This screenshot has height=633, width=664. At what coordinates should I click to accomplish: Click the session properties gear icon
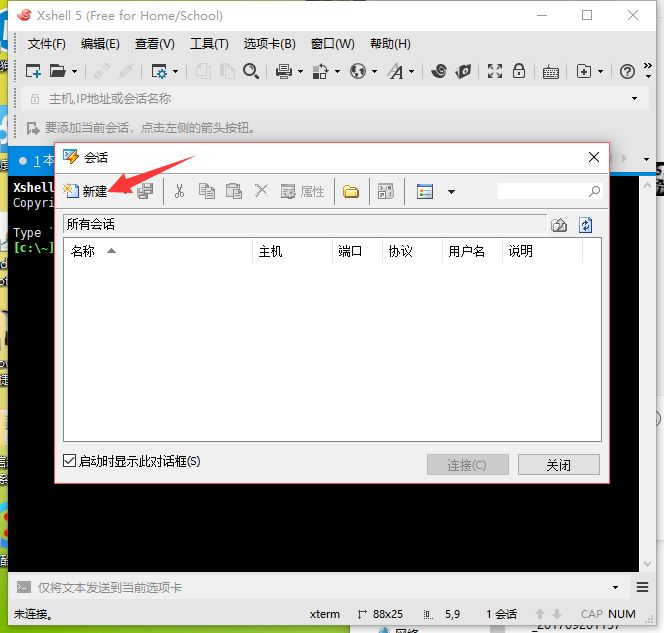(x=159, y=71)
